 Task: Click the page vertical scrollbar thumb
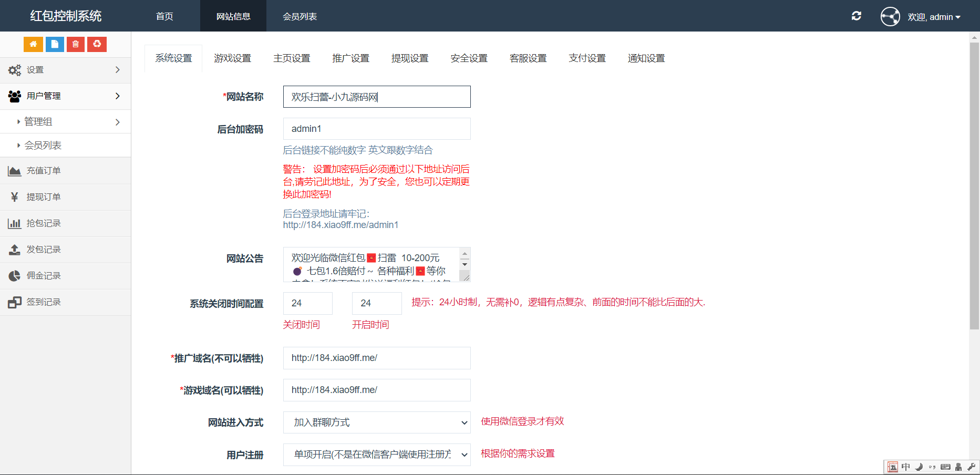pos(975,186)
